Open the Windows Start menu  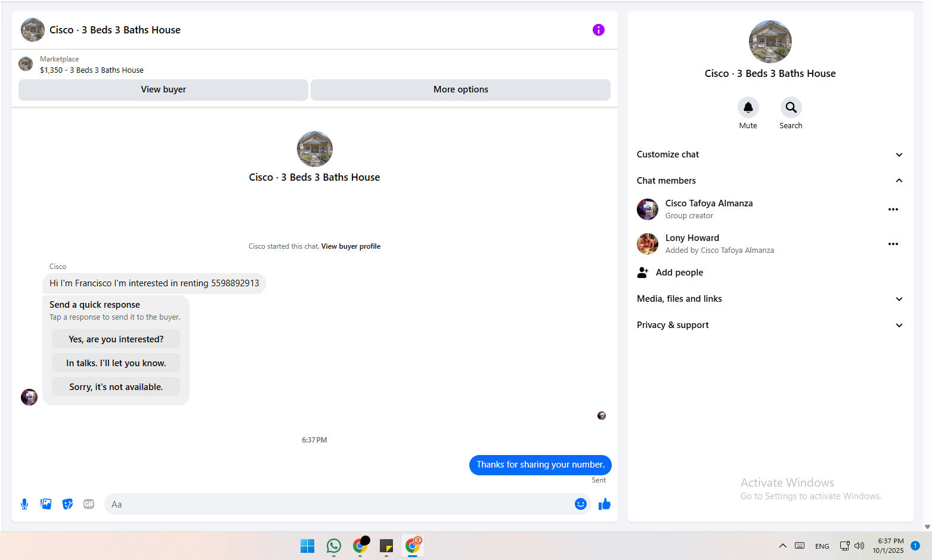point(308,546)
